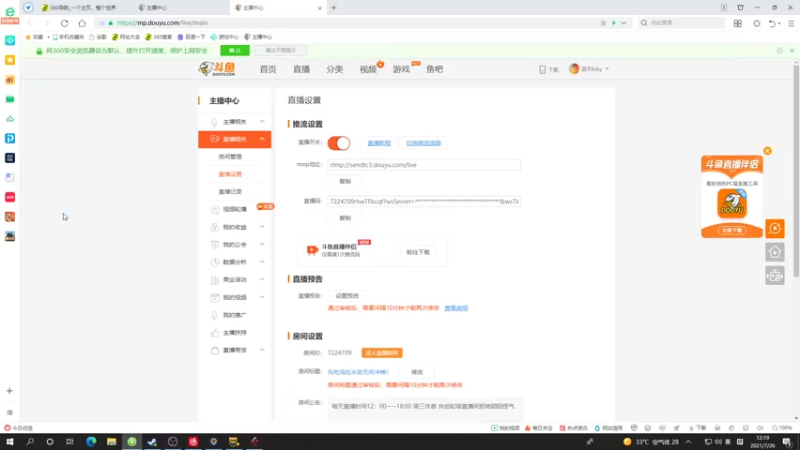Open Microsoft Edge from taskbar

91,442
